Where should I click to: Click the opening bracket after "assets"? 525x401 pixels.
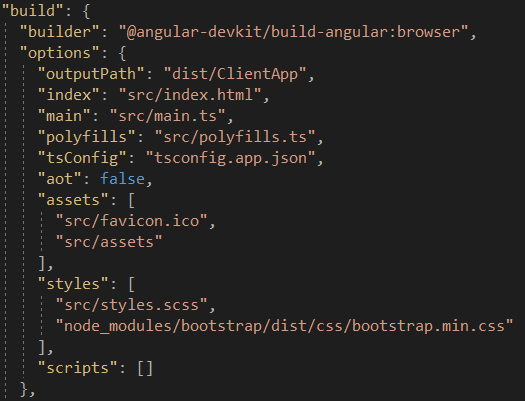(x=132, y=200)
